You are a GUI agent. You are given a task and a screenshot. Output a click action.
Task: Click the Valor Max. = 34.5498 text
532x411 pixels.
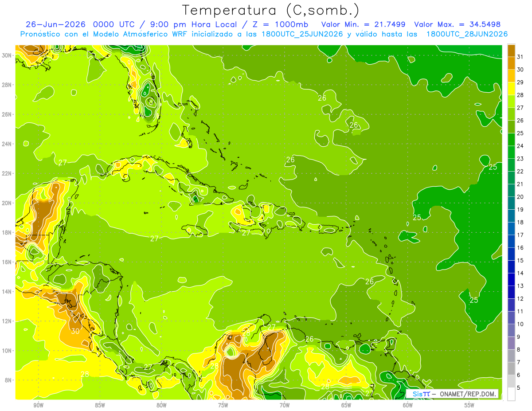click(x=457, y=24)
